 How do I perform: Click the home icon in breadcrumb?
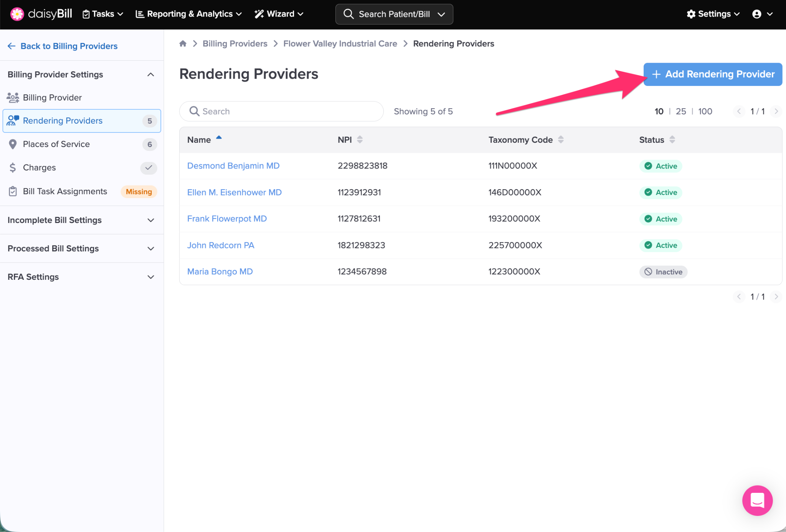tap(183, 44)
